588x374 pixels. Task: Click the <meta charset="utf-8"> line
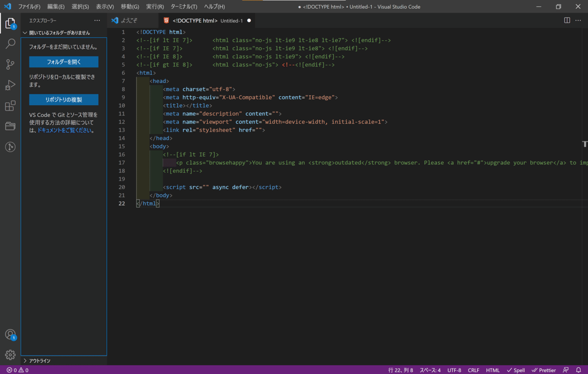coord(199,89)
